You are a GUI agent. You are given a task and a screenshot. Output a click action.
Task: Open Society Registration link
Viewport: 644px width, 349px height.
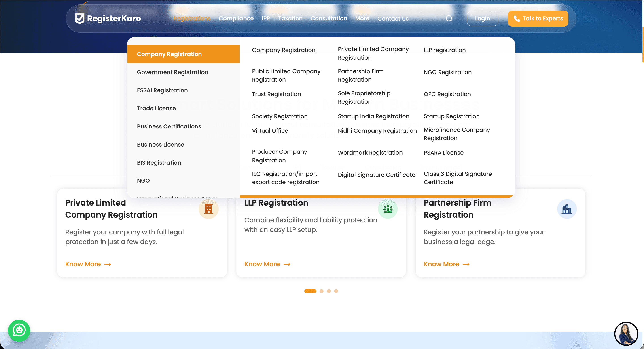click(280, 116)
